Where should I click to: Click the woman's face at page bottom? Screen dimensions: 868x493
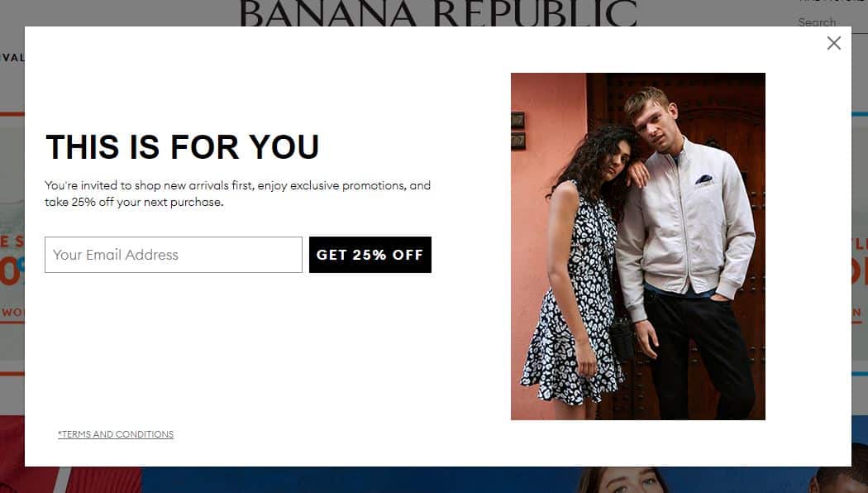(x=624, y=481)
